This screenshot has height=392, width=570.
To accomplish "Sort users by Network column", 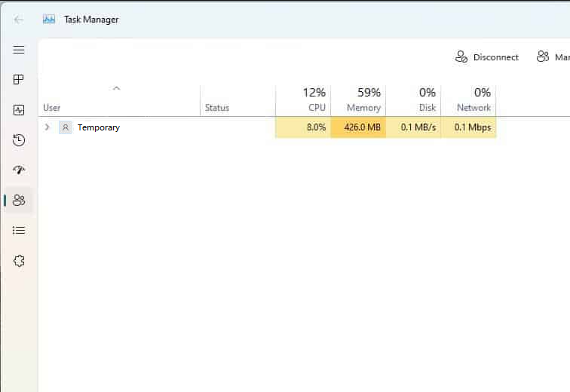I will pyautogui.click(x=468, y=100).
